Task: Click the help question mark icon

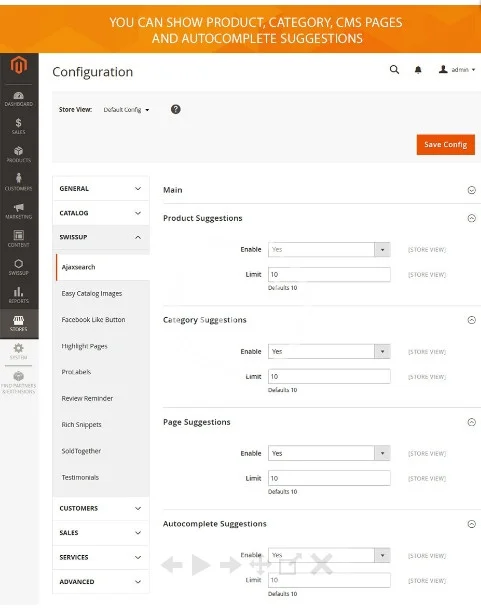Action: click(x=176, y=109)
